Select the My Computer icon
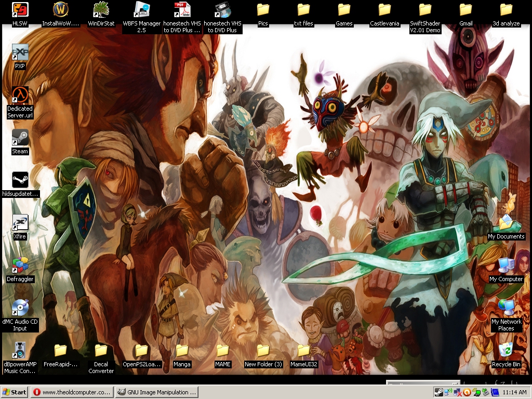532x399 pixels. (506, 265)
